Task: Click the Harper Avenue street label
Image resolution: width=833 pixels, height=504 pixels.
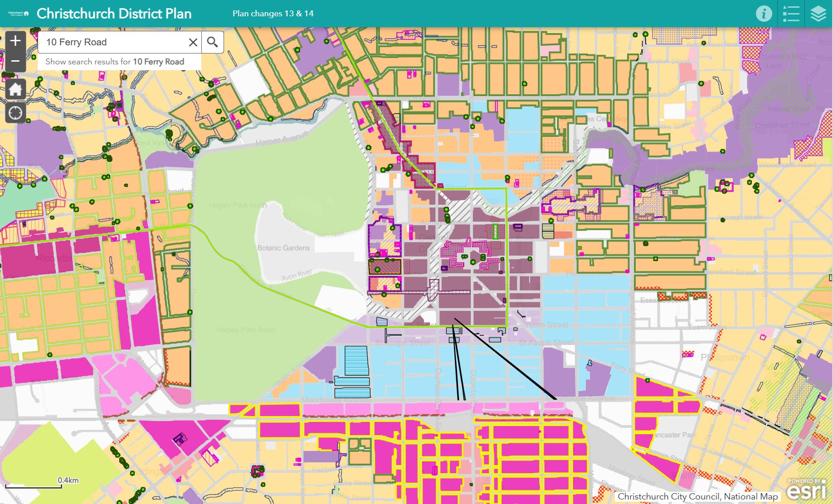Action: point(282,139)
